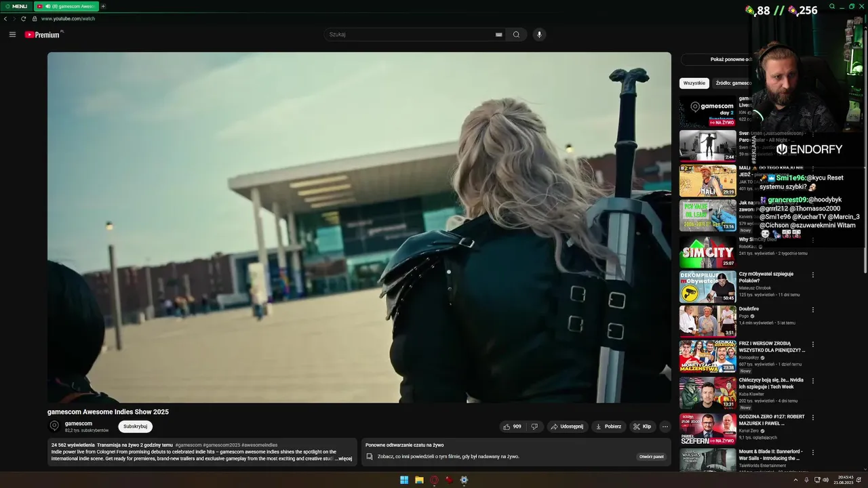
Task: Open the PCV Valve Oil Leak thumbnail
Action: pos(708,216)
